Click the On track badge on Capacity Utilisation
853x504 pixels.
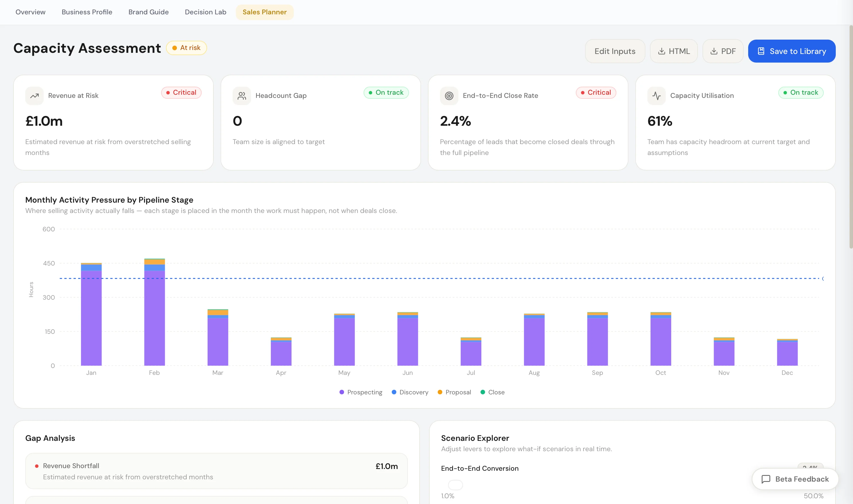click(801, 92)
